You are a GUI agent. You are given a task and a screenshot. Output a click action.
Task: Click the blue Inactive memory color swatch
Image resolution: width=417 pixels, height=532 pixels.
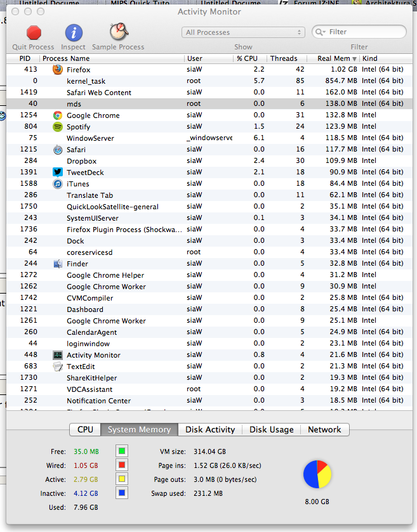[122, 493]
